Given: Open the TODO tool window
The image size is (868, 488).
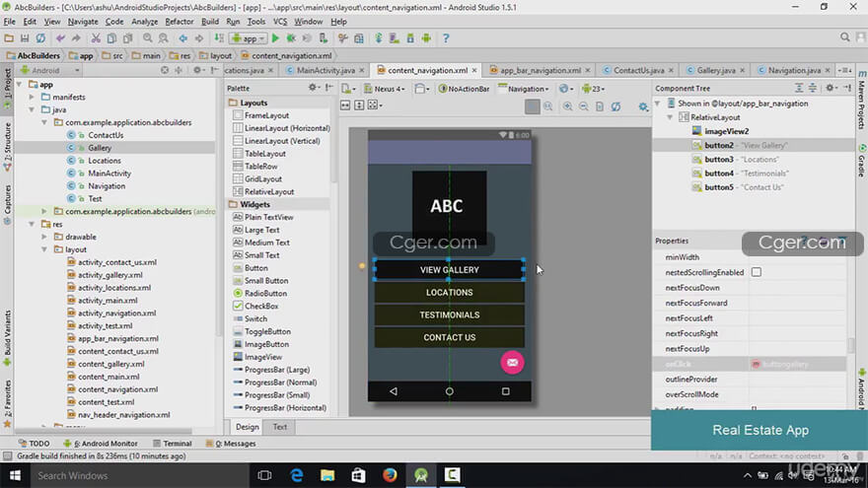Looking at the screenshot, I should 34,444.
